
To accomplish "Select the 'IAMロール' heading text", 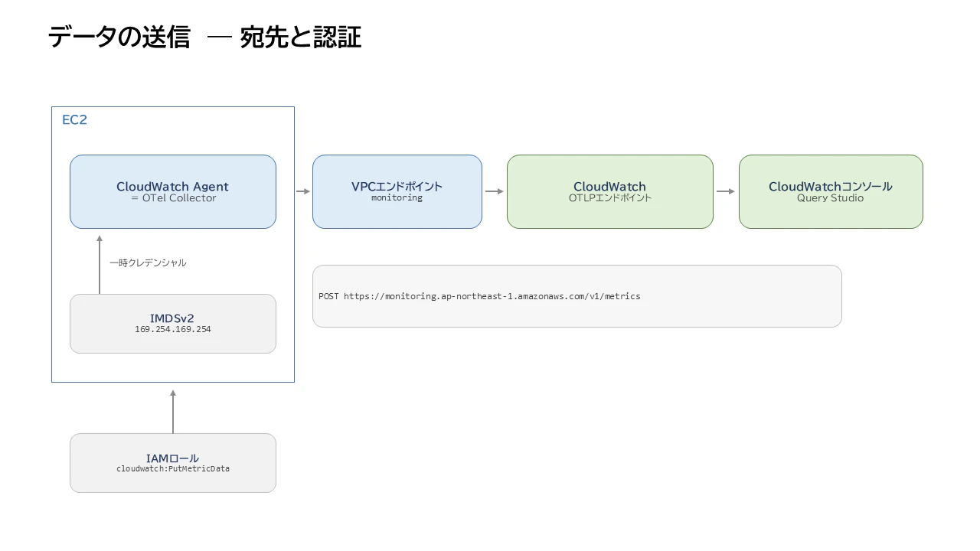I will pyautogui.click(x=173, y=458).
